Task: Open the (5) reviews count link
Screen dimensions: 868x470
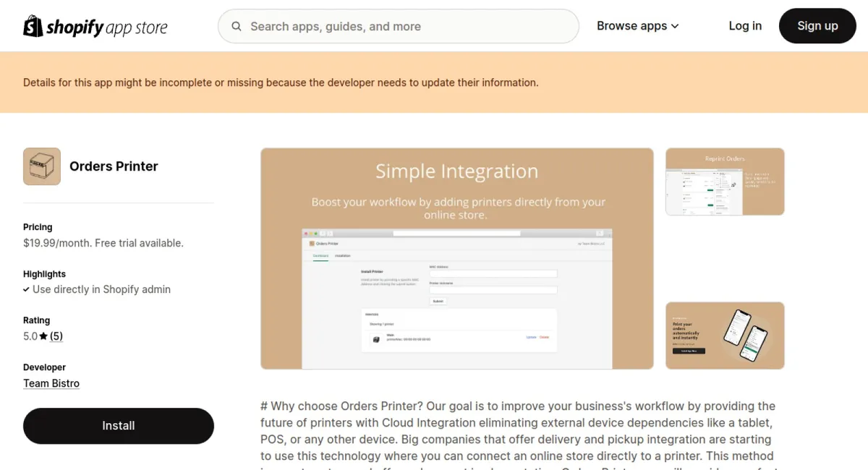Action: [56, 336]
